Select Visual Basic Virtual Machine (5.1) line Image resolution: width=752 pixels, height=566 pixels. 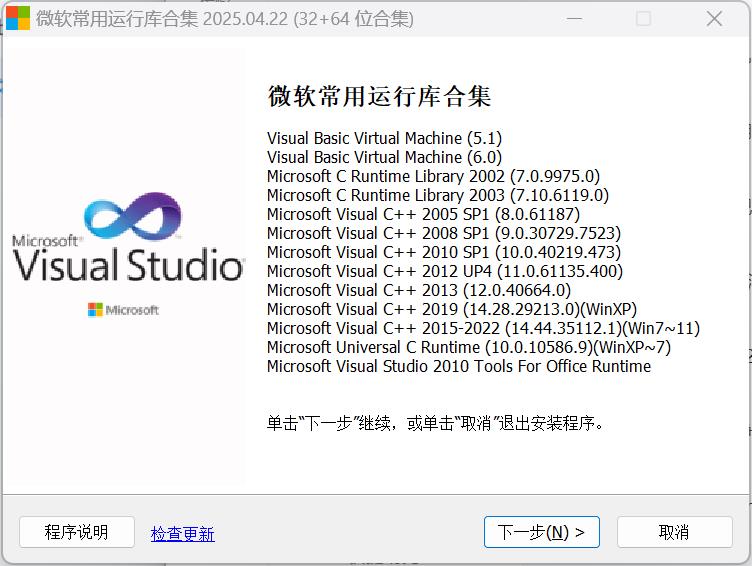click(384, 138)
